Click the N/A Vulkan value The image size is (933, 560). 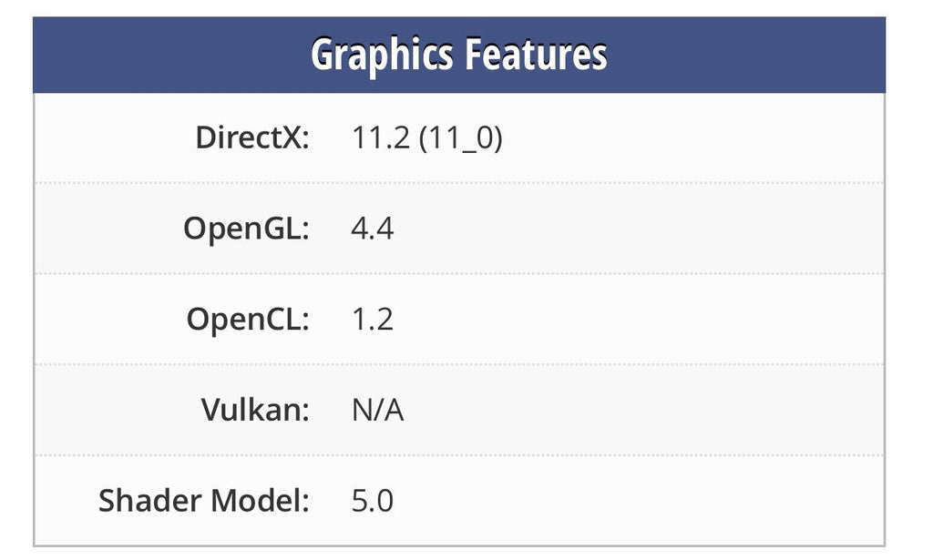377,411
